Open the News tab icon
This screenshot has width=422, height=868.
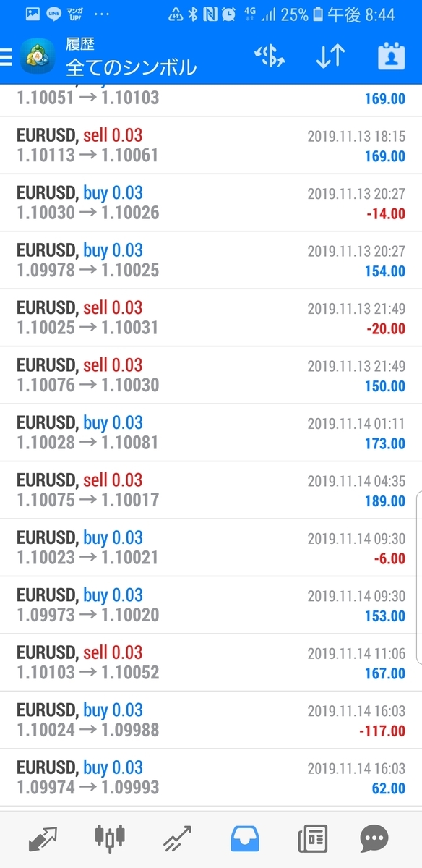pos(312,838)
